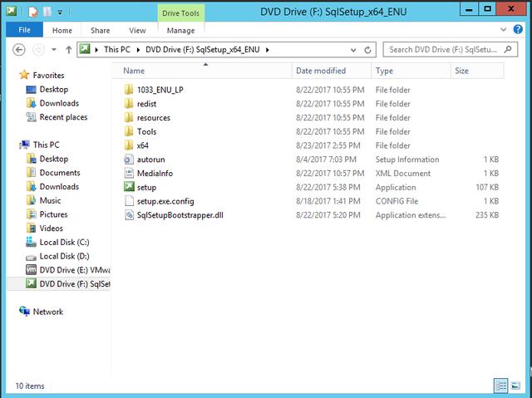Expand root chevron in address bar
Image resolution: width=532 pixels, height=398 pixels.
(x=96, y=50)
